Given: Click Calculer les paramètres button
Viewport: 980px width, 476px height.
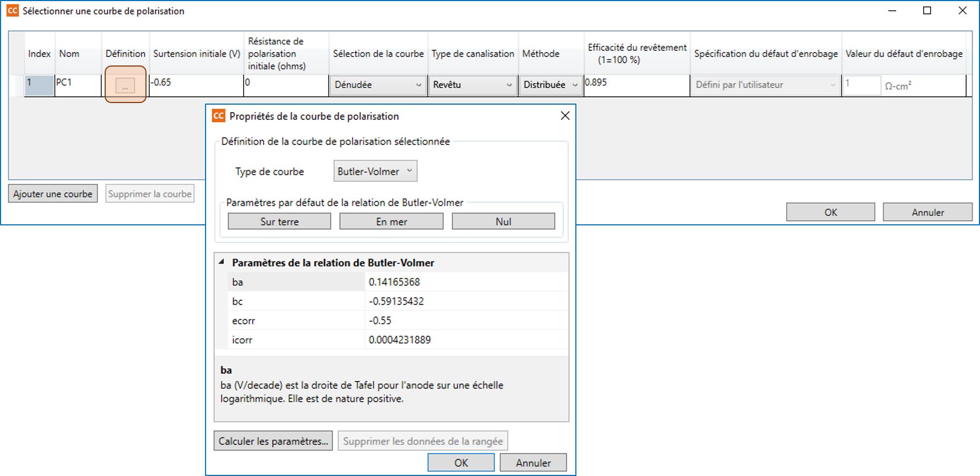Looking at the screenshot, I should tap(273, 441).
